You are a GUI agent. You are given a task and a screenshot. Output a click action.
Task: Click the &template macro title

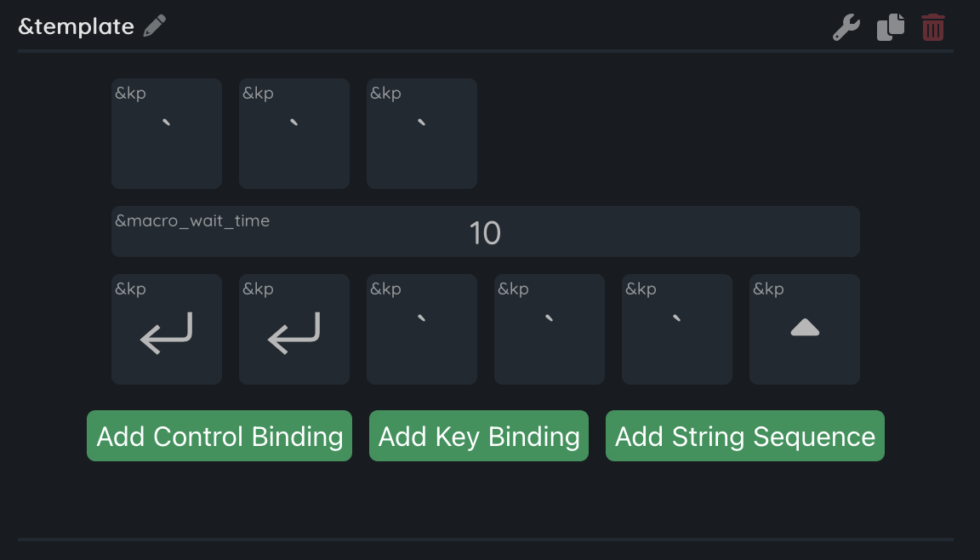(x=77, y=26)
